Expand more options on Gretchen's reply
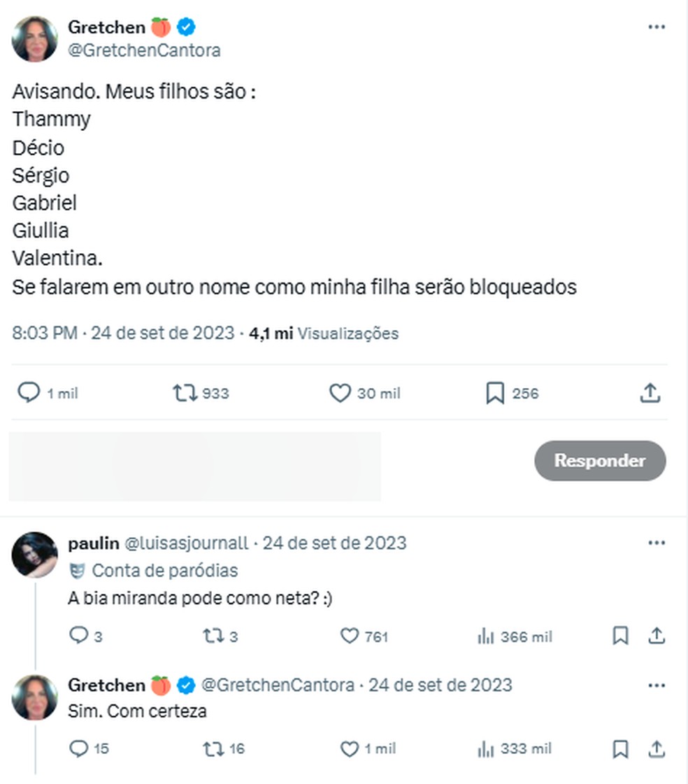Viewport: 688px width, 784px height. click(656, 685)
